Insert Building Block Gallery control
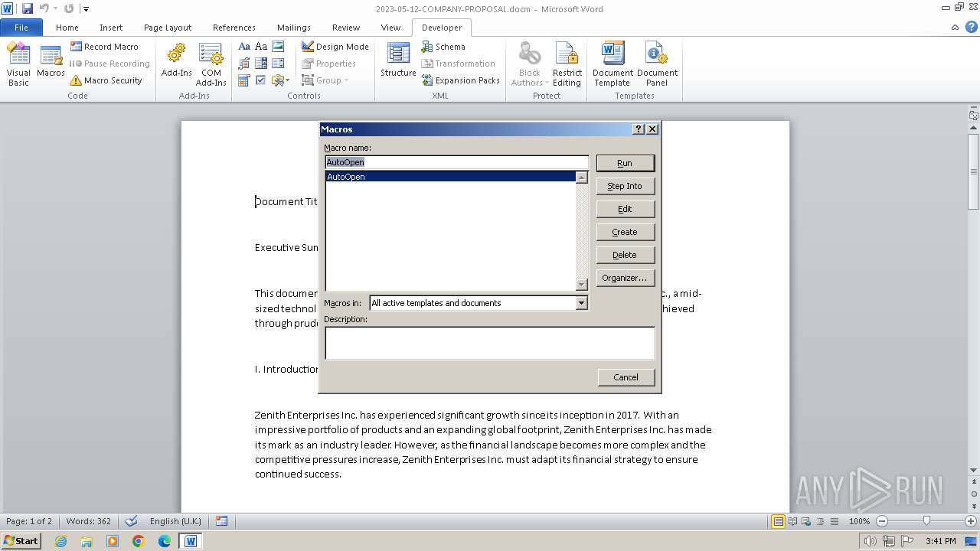Screen dimensions: 980x551 click(244, 64)
